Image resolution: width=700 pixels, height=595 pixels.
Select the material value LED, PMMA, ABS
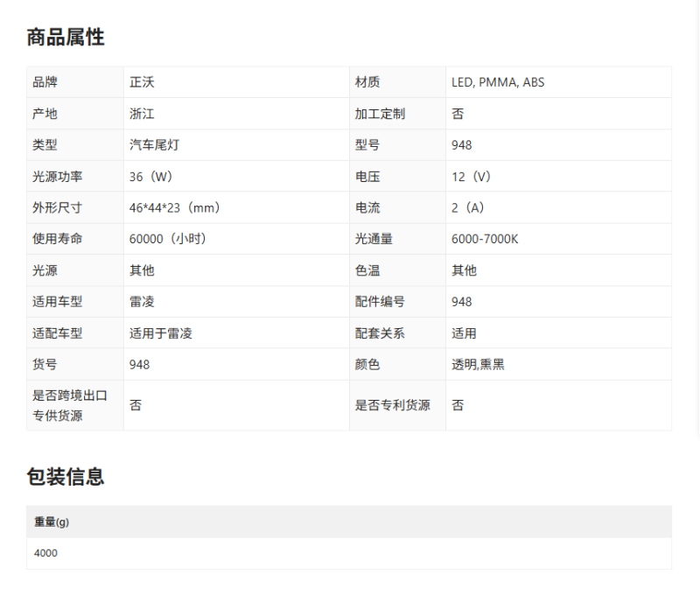(497, 82)
